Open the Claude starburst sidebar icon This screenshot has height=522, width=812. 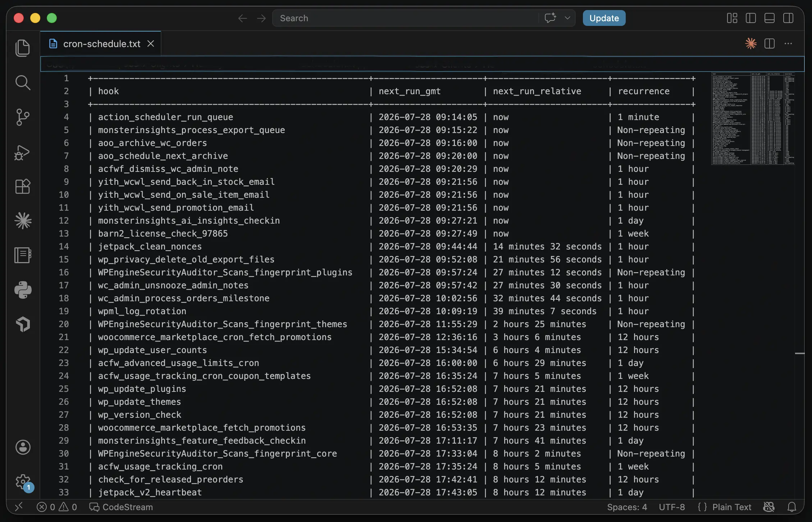point(23,221)
